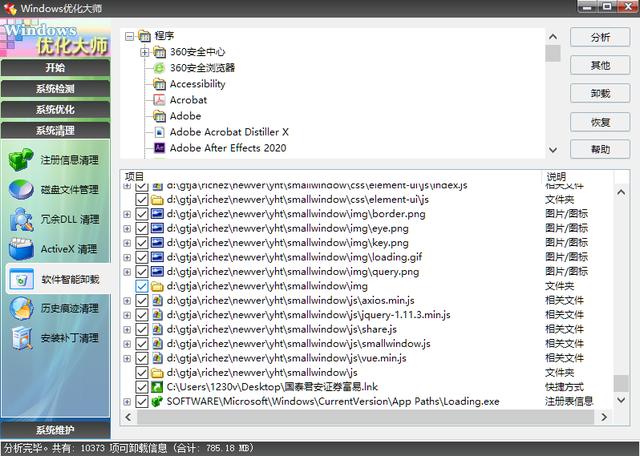Viewport: 640px width, 456px height.
Task: Select the Accessibility tree entry
Action: (198, 84)
